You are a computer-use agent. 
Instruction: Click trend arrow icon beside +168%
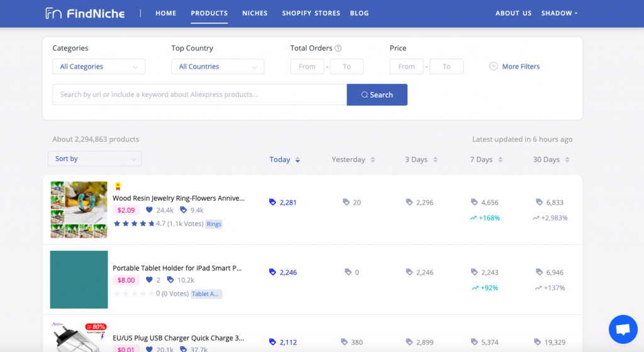[x=473, y=218]
